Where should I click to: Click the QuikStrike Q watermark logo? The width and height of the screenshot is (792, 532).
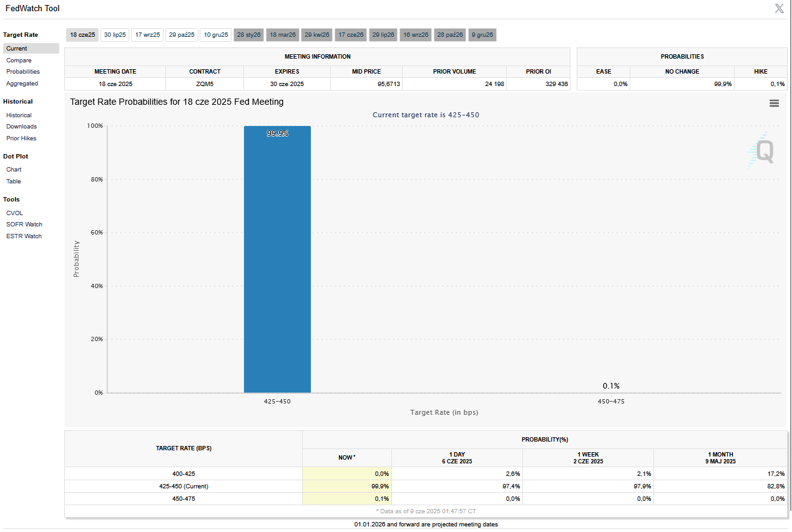762,150
